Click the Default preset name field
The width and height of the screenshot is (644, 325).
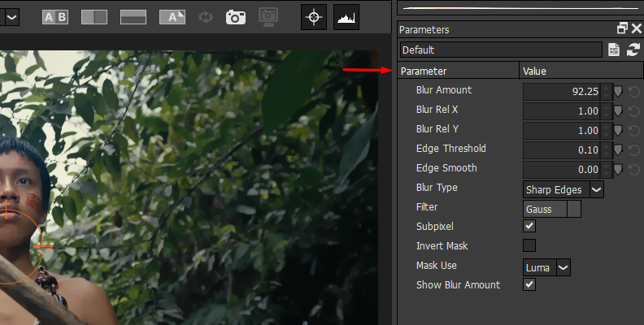pos(501,50)
